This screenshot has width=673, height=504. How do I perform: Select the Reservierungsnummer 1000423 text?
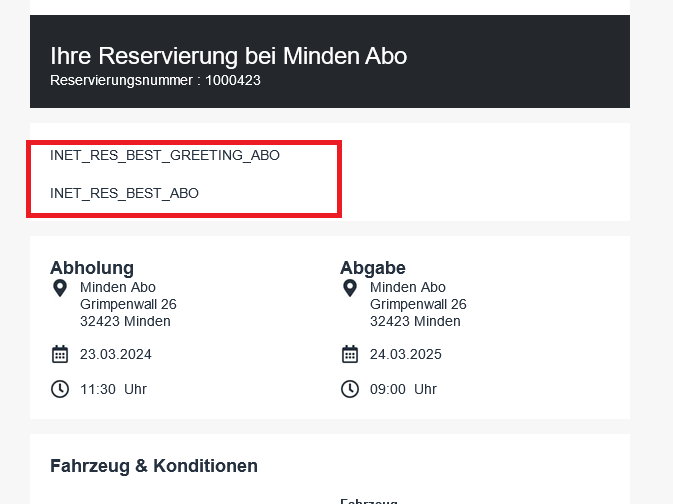click(x=155, y=80)
